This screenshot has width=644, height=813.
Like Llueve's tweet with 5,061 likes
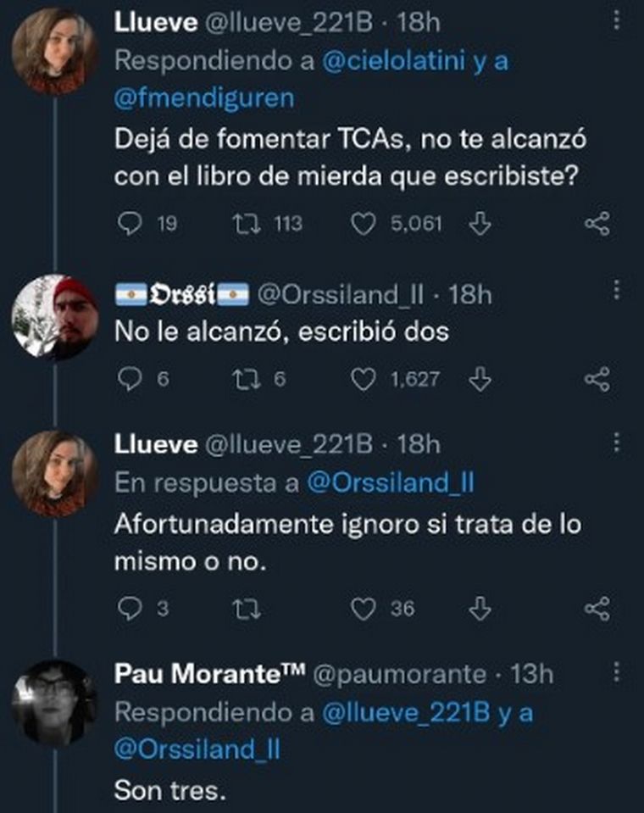(364, 223)
